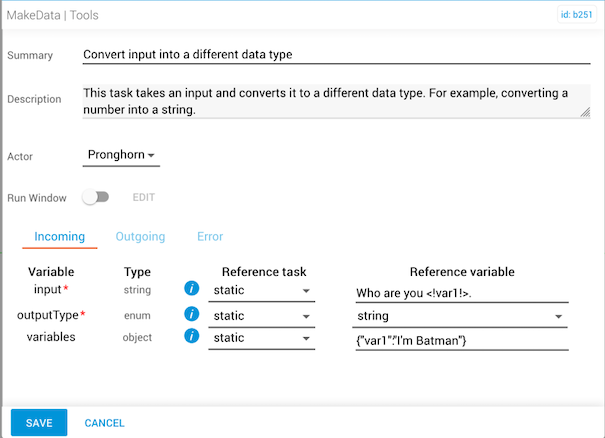
Task: Click the CANCEL button
Action: point(105,423)
